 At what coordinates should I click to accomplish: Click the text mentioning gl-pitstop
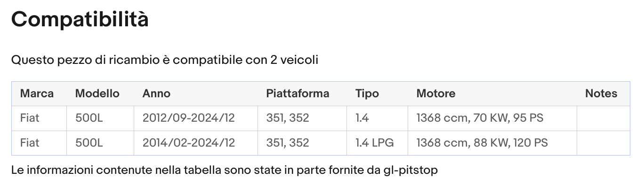pyautogui.click(x=225, y=170)
